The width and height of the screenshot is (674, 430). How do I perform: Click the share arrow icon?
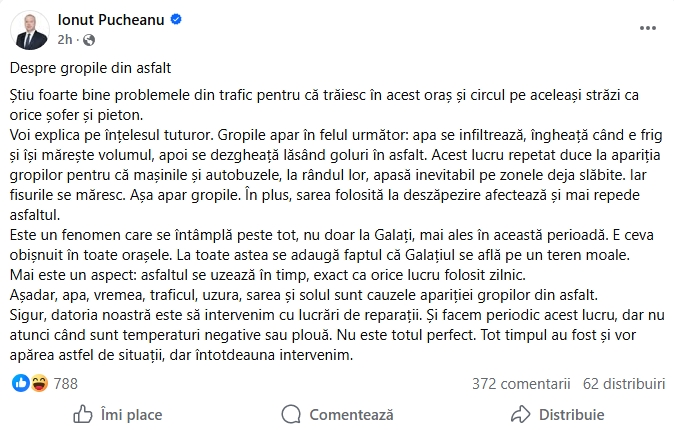click(518, 414)
